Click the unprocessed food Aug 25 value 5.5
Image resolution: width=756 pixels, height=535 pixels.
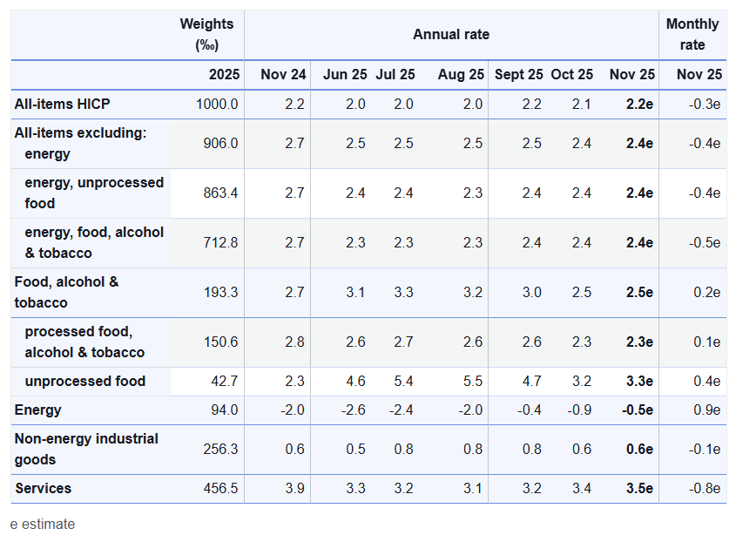point(473,382)
